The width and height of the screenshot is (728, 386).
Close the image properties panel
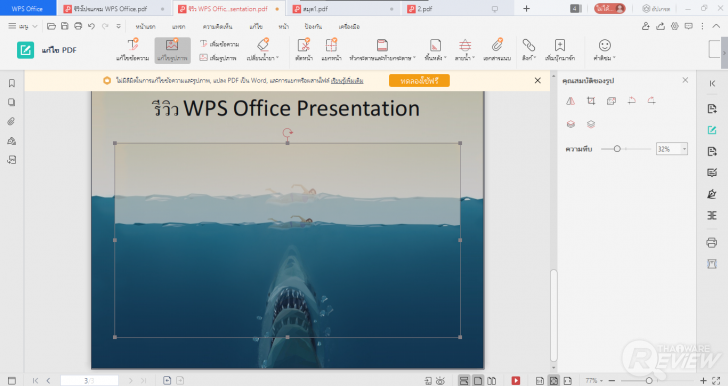pos(685,80)
